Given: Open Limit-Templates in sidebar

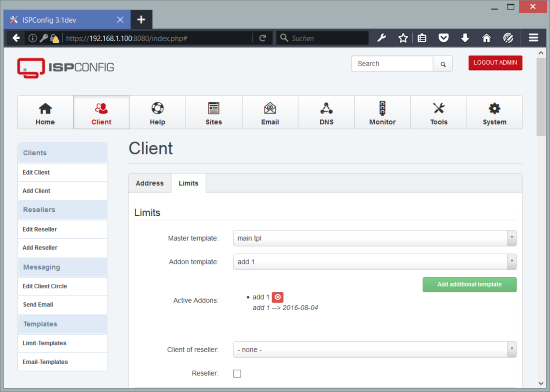Looking at the screenshot, I should pyautogui.click(x=62, y=343).
